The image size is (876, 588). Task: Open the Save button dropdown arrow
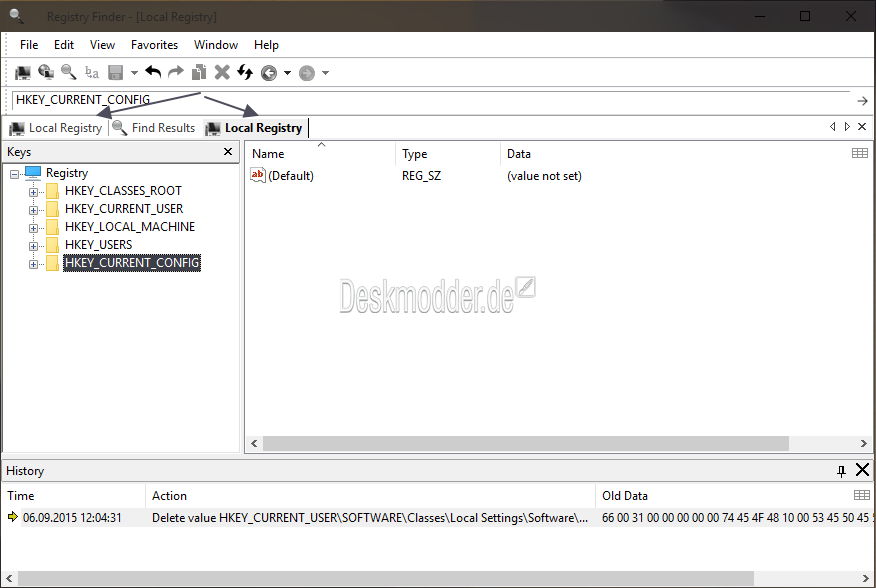point(134,73)
